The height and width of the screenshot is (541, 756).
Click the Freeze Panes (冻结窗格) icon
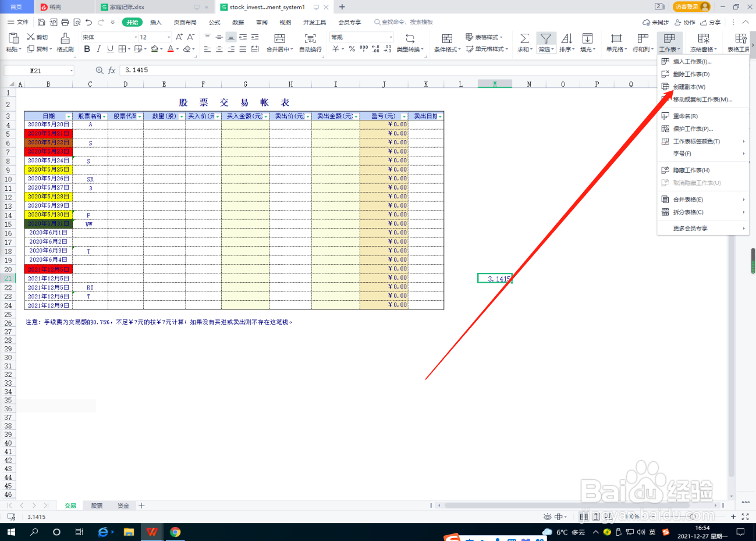[x=704, y=38]
